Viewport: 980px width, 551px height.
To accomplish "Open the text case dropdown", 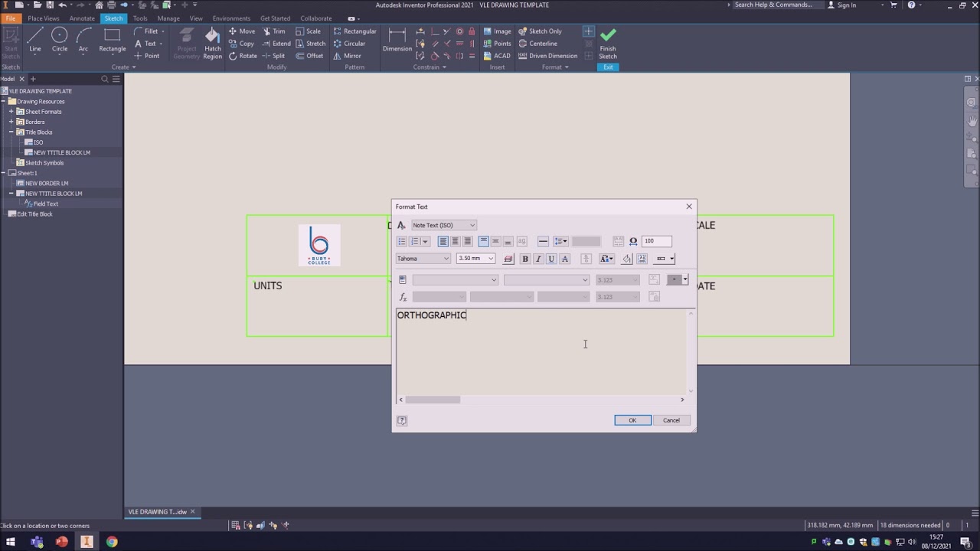I will pos(606,259).
